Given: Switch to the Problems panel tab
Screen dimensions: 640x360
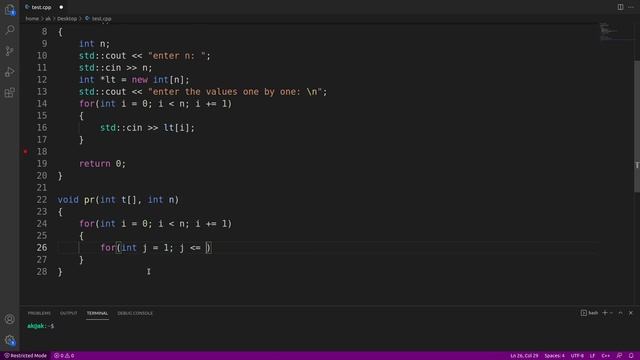Looking at the screenshot, I should coord(39,313).
